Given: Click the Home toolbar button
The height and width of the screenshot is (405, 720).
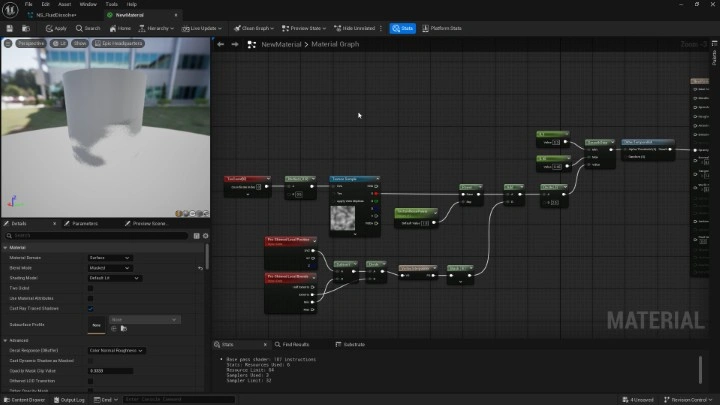Looking at the screenshot, I should click(121, 28).
